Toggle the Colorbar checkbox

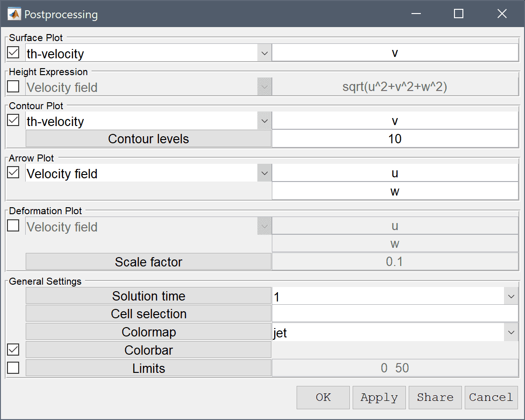coord(13,350)
